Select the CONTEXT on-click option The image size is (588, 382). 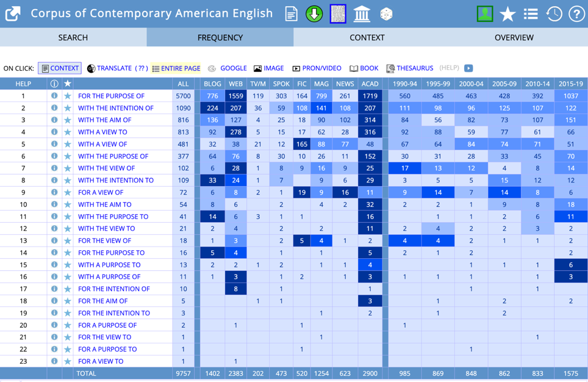click(60, 68)
